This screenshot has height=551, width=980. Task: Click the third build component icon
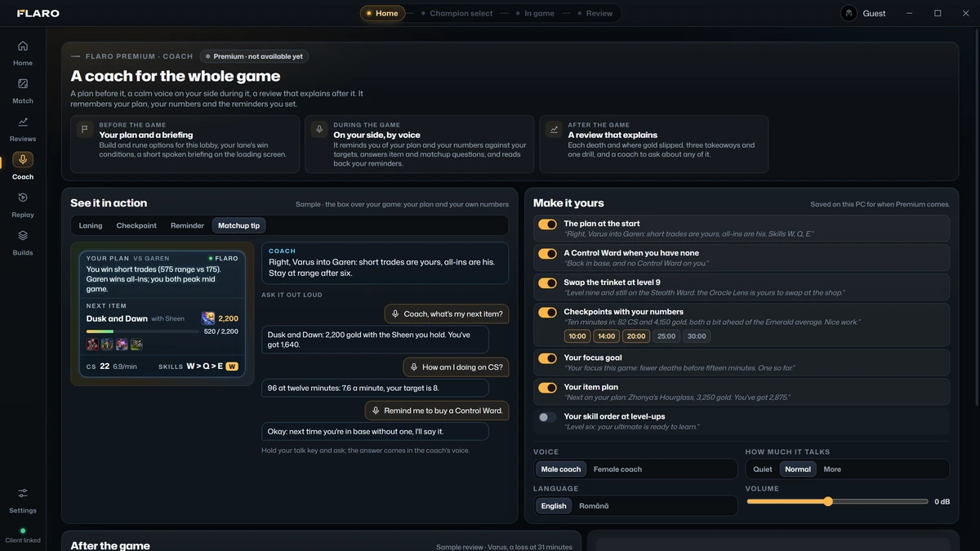pos(122,344)
